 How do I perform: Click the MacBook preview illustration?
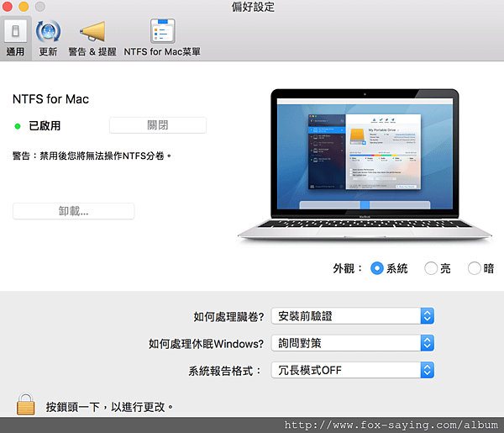(x=365, y=165)
